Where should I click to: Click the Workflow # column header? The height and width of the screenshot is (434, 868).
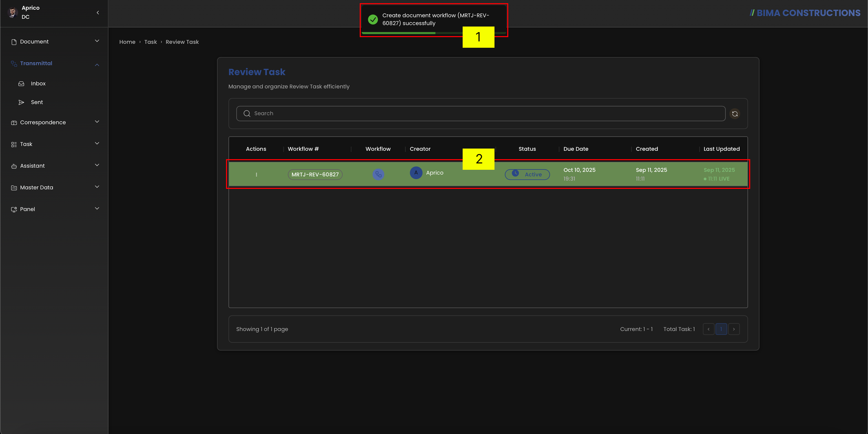[303, 149]
